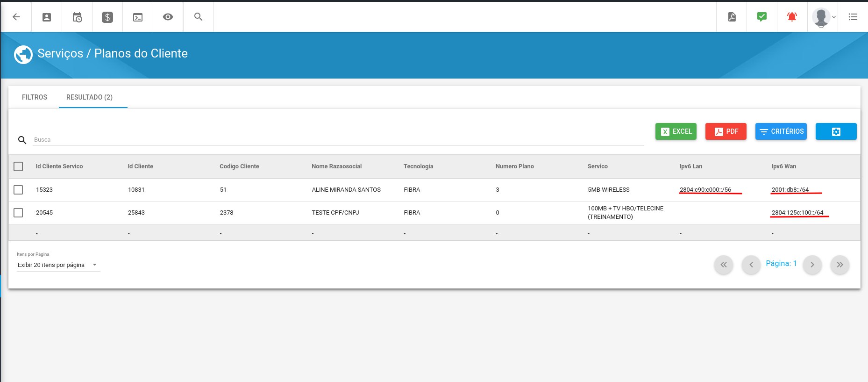Go to next page with right chevron

tap(812, 265)
